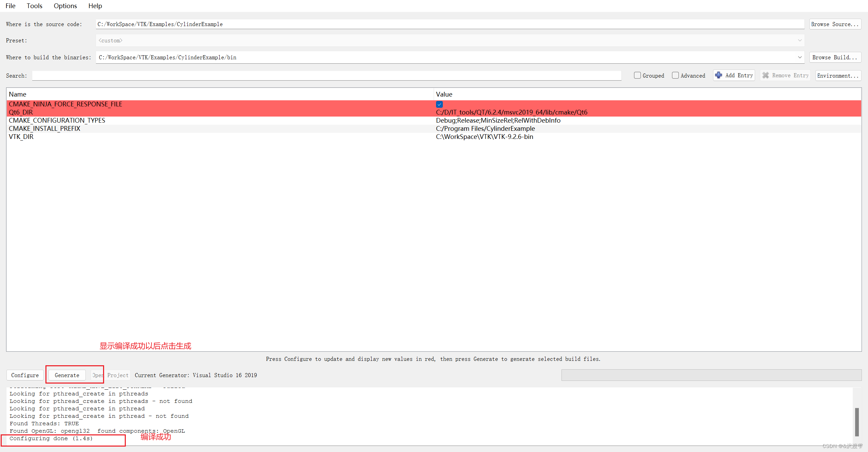Enable the Advanced checkbox
The image size is (868, 452).
[x=675, y=75]
